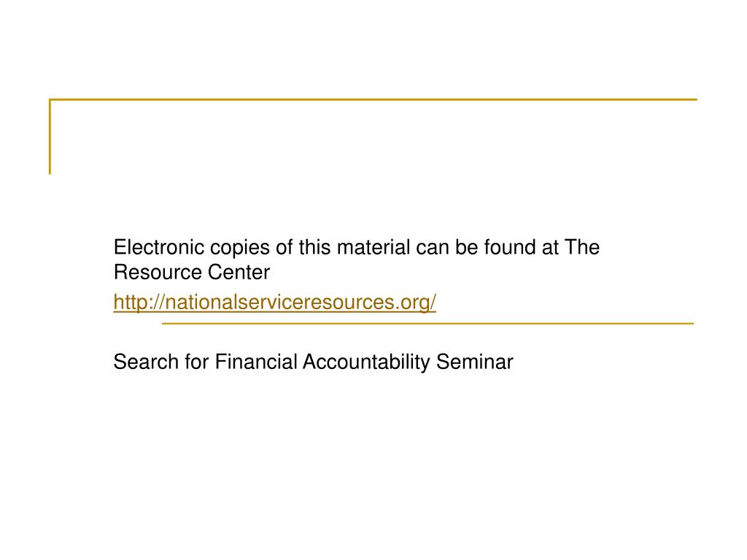Click the word "for" in bottom line
Viewport: 747px width, 560px height.
pos(196,362)
